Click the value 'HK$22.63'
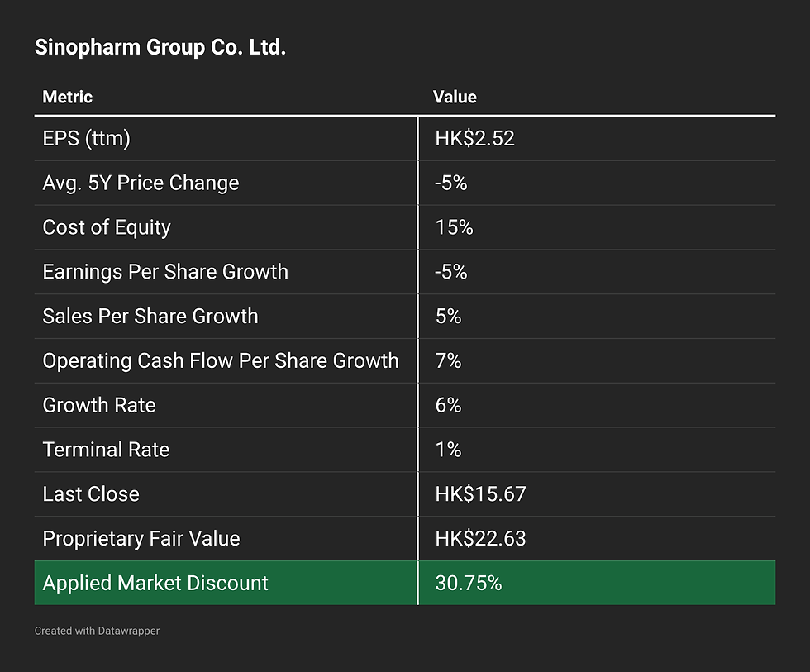The height and width of the screenshot is (672, 810). [x=480, y=538]
